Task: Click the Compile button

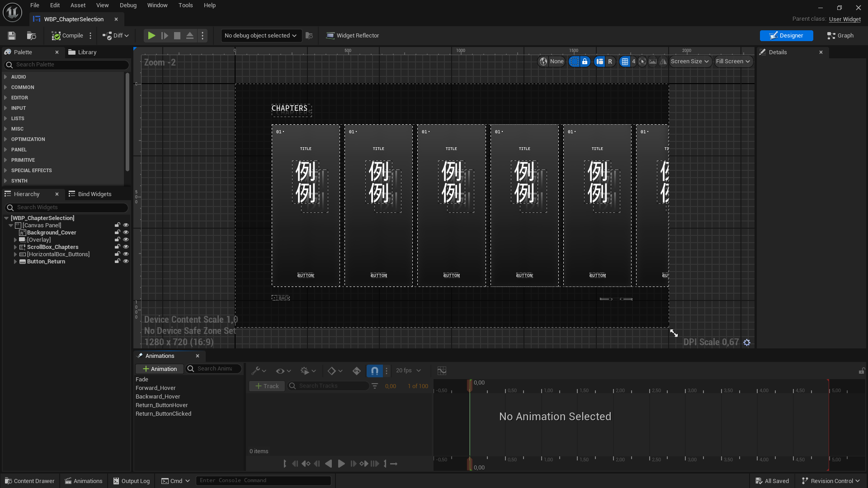Action: 67,36
